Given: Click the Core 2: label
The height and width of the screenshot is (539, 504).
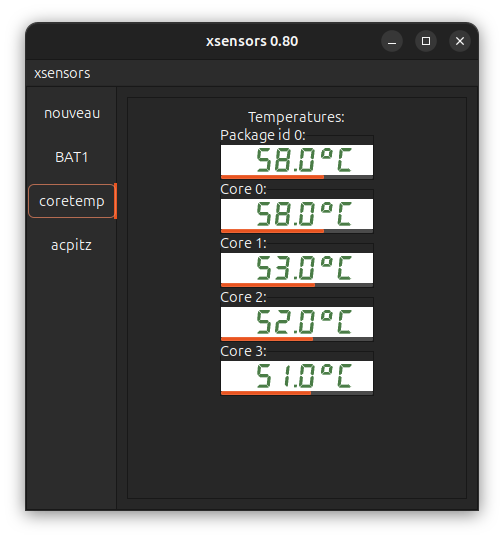Looking at the screenshot, I should tap(243, 297).
